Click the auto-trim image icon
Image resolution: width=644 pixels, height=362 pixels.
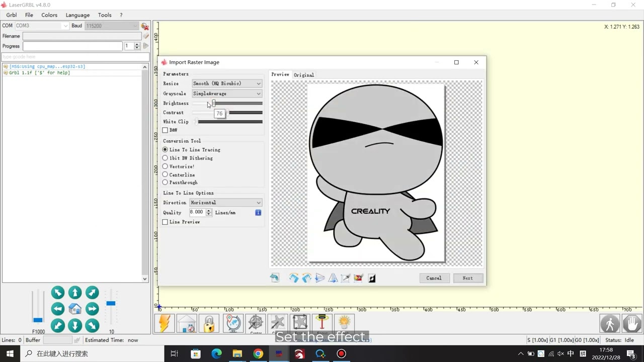pyautogui.click(x=359, y=278)
